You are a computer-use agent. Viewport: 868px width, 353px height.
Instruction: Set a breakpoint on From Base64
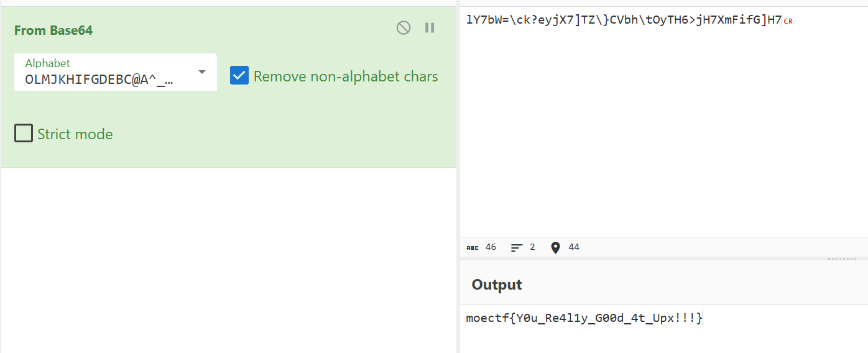pyautogui.click(x=430, y=28)
